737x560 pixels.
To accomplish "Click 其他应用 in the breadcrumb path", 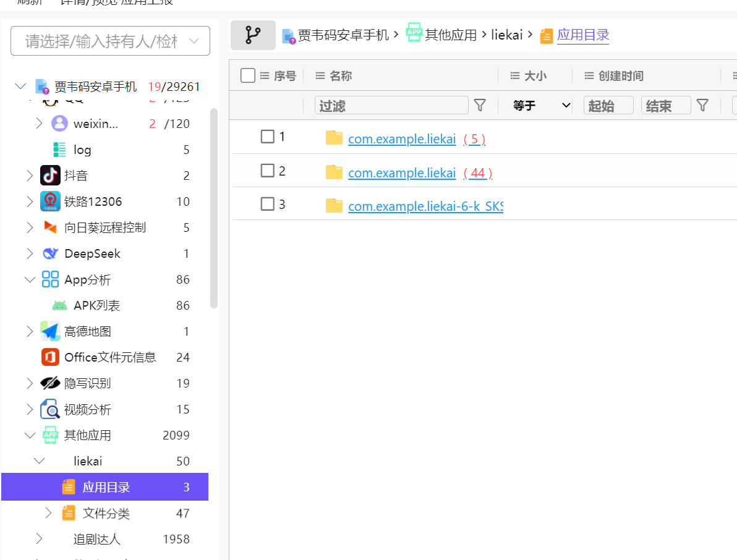I will pyautogui.click(x=451, y=35).
